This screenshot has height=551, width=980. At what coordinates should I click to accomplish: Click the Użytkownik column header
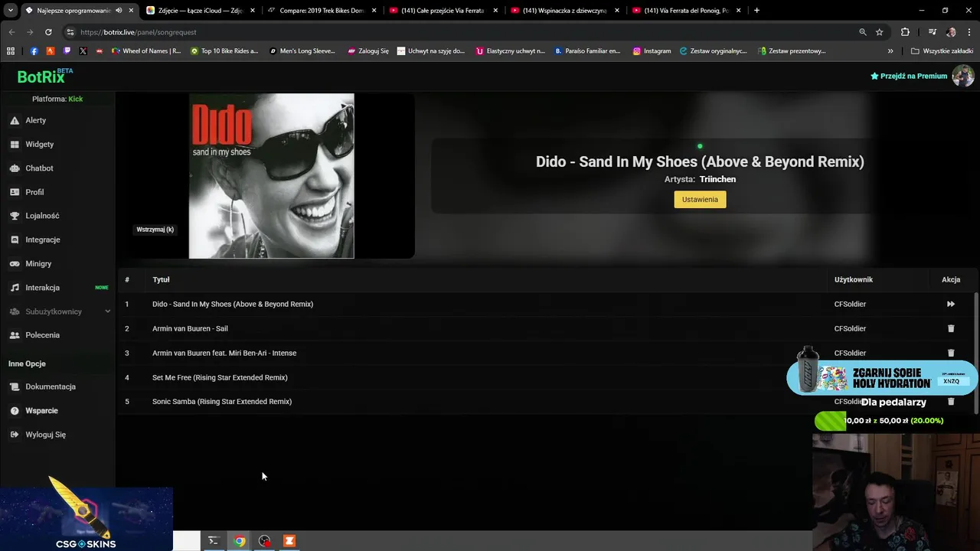click(854, 279)
